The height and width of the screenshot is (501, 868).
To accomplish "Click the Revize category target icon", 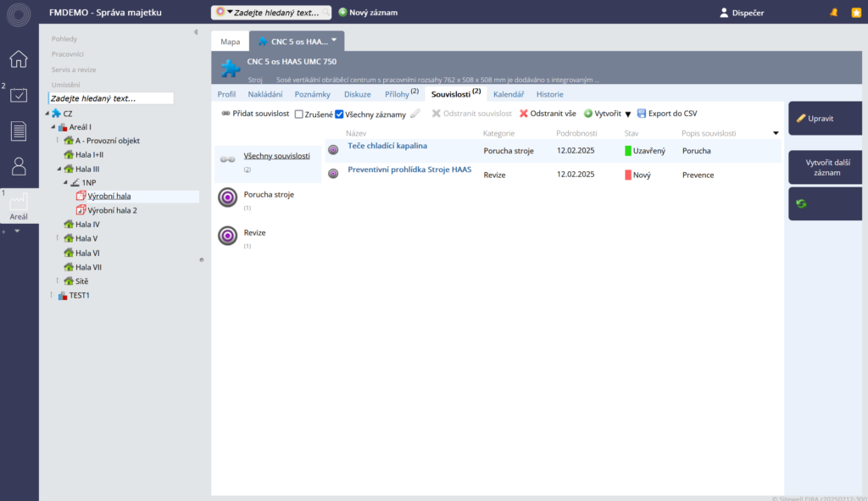I will (227, 236).
